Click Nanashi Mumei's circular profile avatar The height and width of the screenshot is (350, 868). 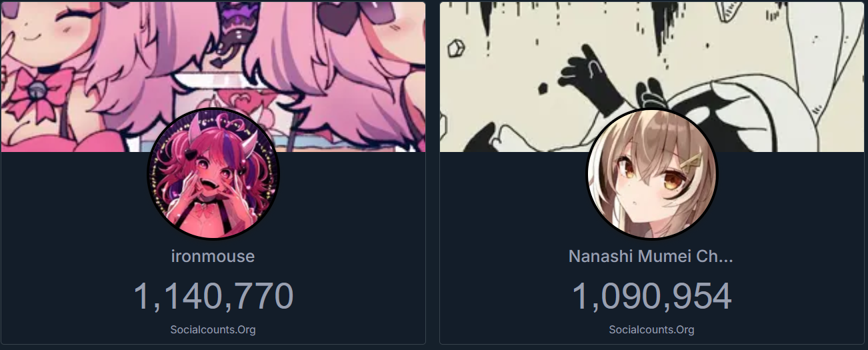pyautogui.click(x=652, y=174)
